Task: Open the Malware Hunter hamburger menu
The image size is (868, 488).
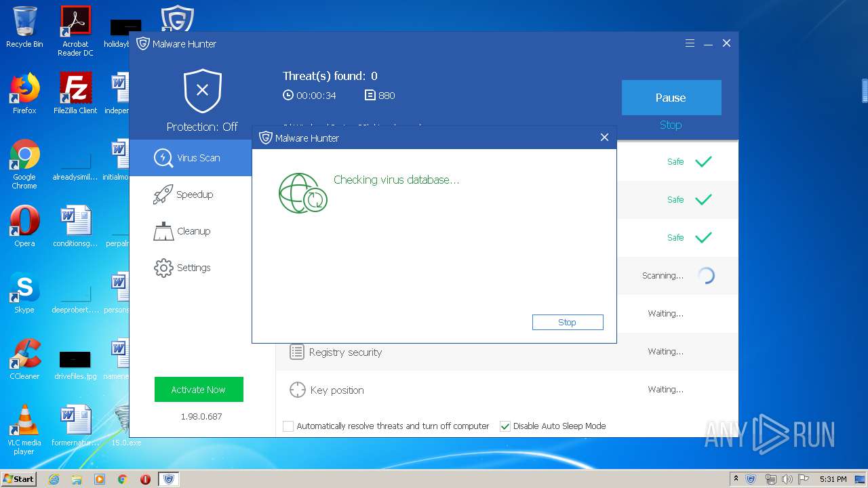Action: coord(690,43)
